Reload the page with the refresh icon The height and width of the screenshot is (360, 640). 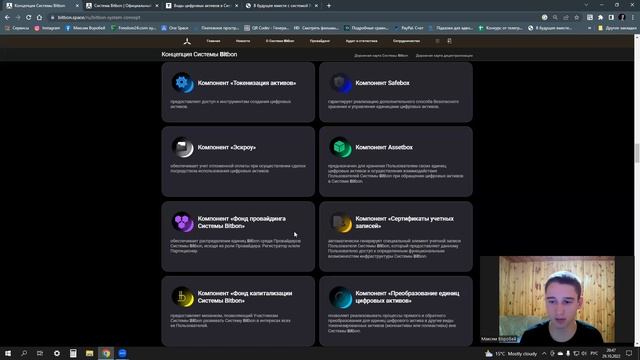29,18
